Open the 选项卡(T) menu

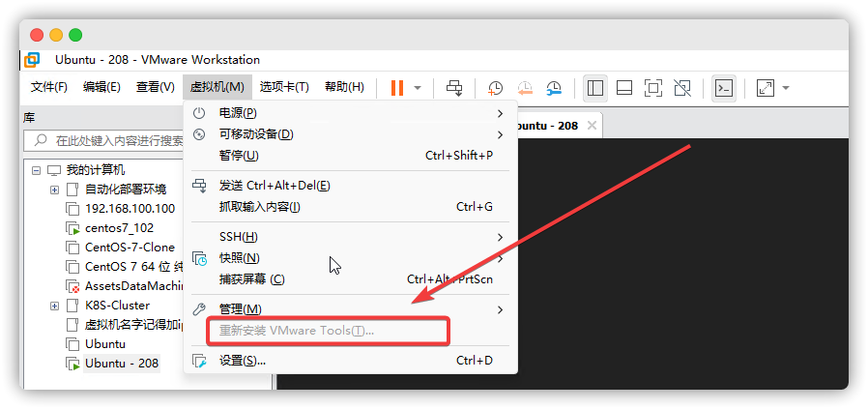pyautogui.click(x=284, y=87)
